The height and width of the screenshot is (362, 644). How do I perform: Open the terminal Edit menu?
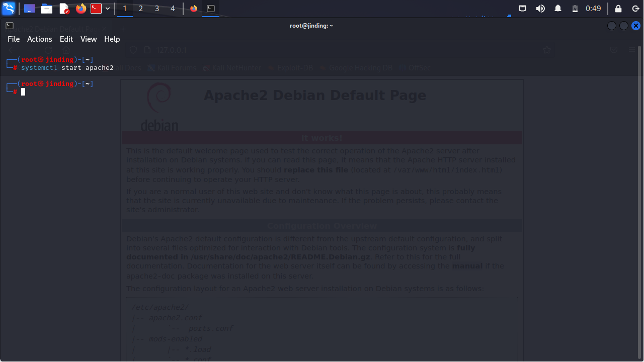click(x=66, y=39)
